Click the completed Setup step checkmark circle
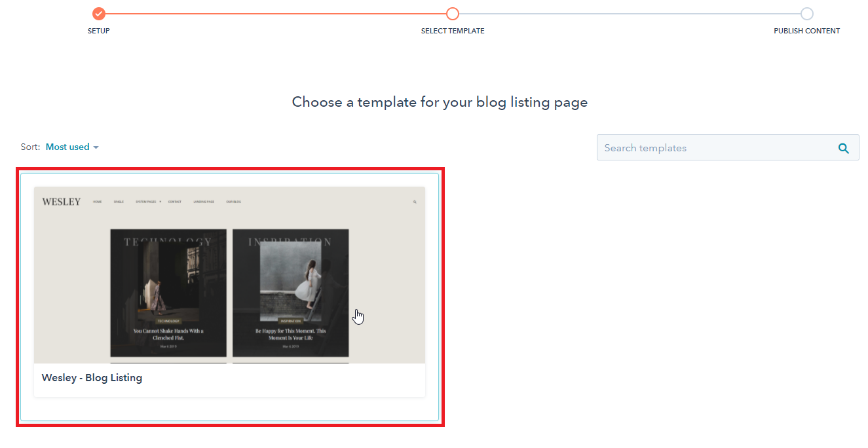The width and height of the screenshot is (868, 448). [98, 14]
